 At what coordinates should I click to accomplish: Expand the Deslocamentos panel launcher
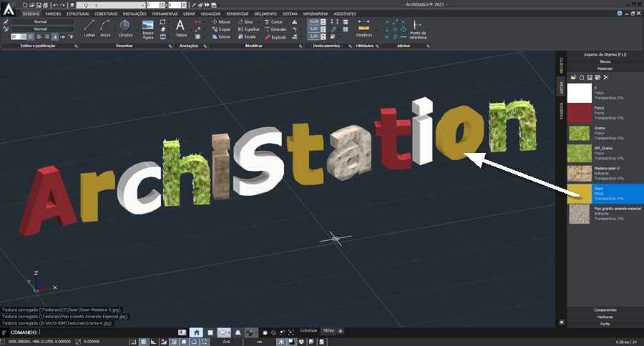point(350,46)
